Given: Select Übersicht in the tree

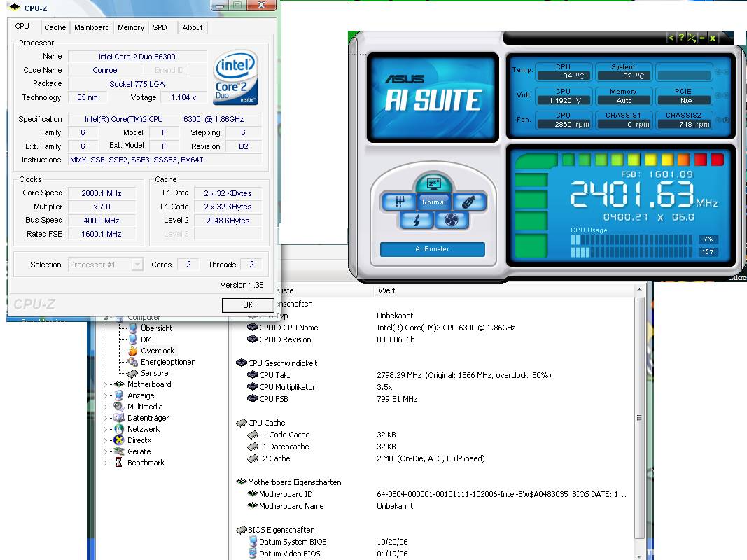Looking at the screenshot, I should tap(157, 328).
